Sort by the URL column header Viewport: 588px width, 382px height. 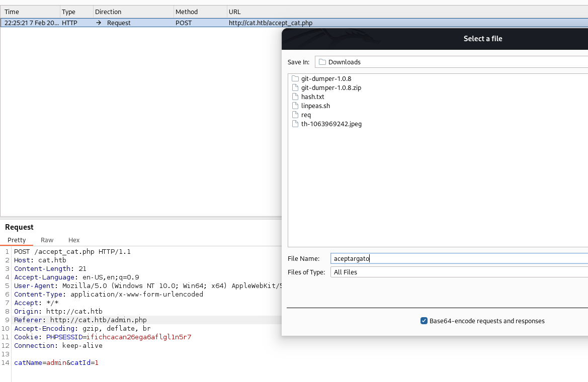pyautogui.click(x=407, y=12)
